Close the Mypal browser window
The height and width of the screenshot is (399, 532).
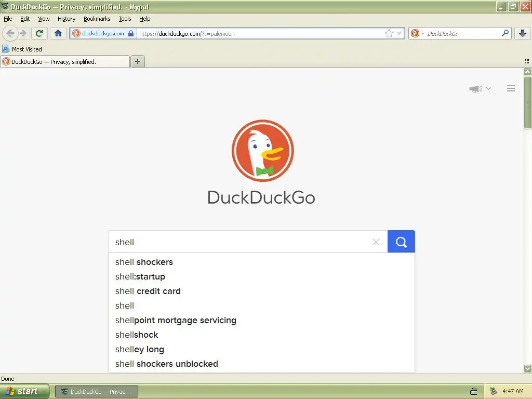pos(526,6)
